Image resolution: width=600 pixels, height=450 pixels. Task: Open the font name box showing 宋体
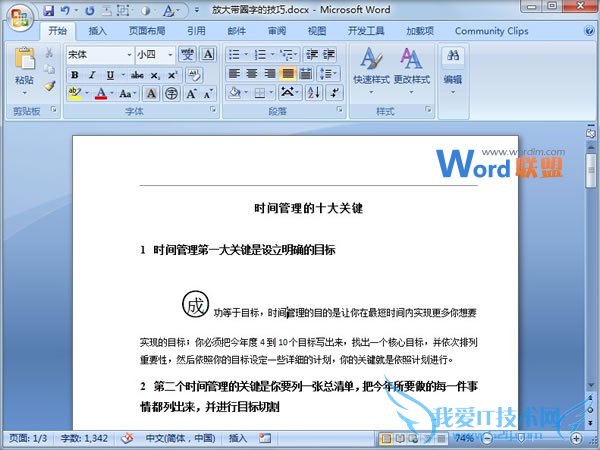(99, 55)
